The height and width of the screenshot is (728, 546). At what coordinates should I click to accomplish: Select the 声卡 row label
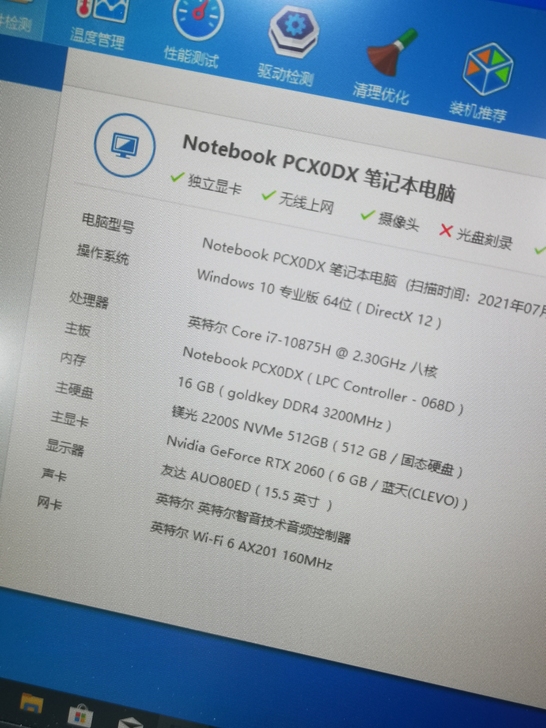[x=54, y=474]
